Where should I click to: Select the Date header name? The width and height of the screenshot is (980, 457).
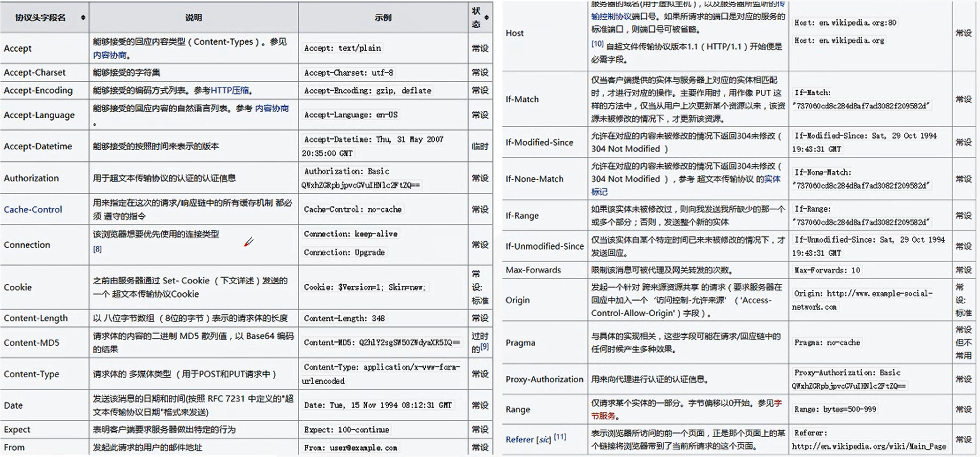pyautogui.click(x=13, y=405)
